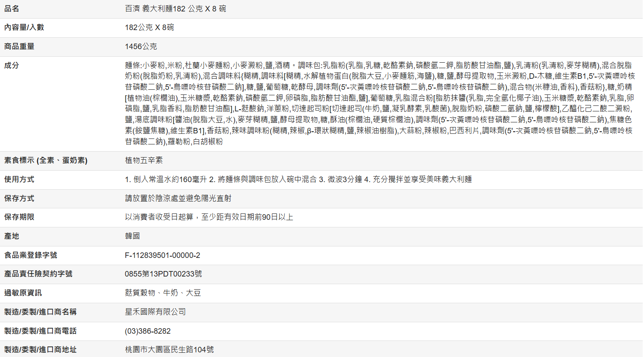The height and width of the screenshot is (357, 644).
Task: Select the 植物五辛素 vegetarian label value
Action: (x=144, y=161)
